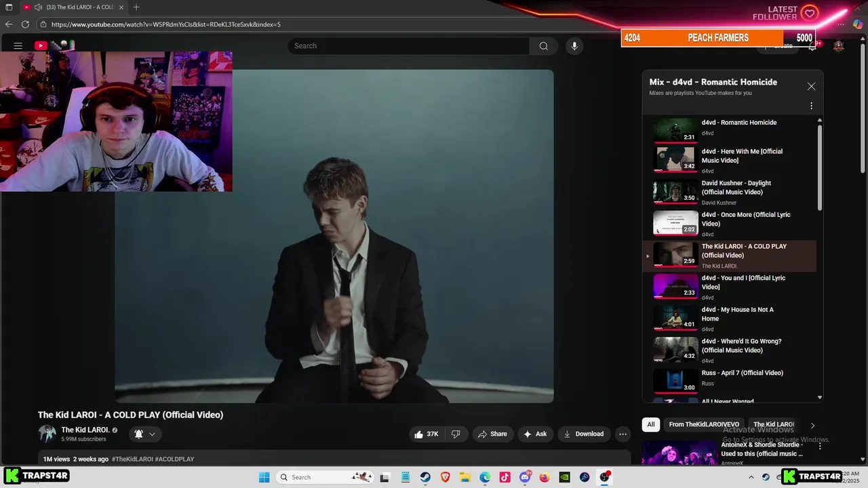Select The Kid LAROI - A COLD PLAY playlist row

coord(730,256)
